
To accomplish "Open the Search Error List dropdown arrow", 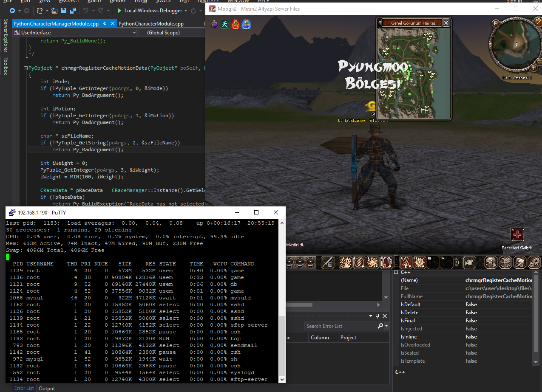I will (x=386, y=326).
